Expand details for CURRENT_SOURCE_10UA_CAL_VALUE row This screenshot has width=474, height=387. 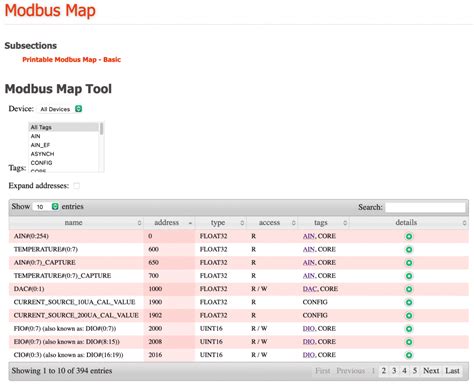coord(409,302)
